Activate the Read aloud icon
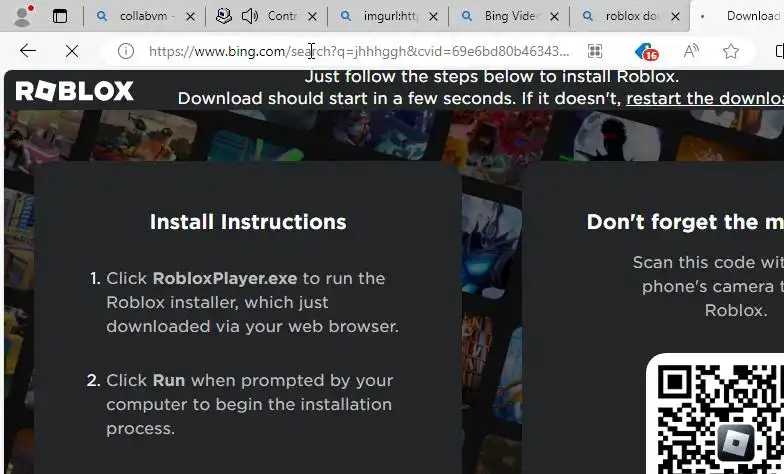The height and width of the screenshot is (474, 784). coord(691,51)
